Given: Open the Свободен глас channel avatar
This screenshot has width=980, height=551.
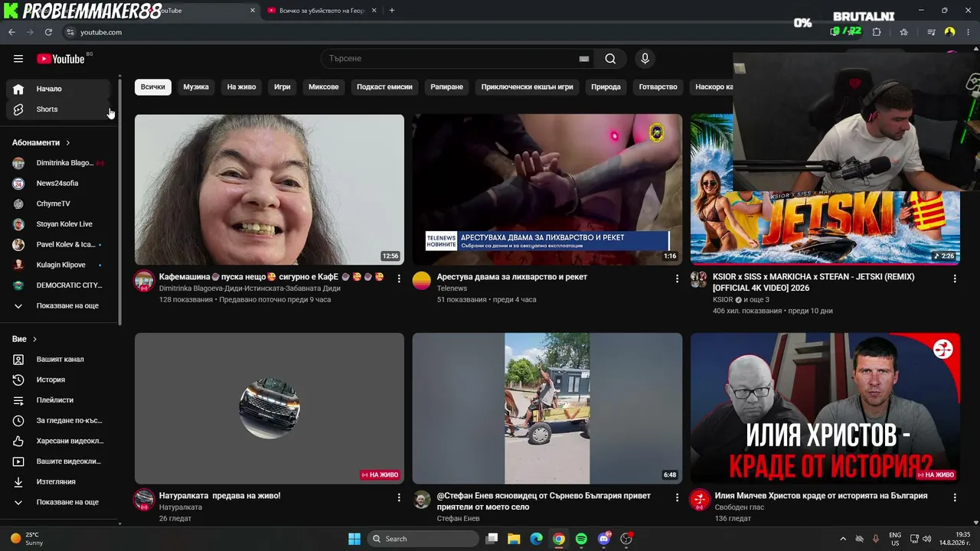Looking at the screenshot, I should 699,500.
